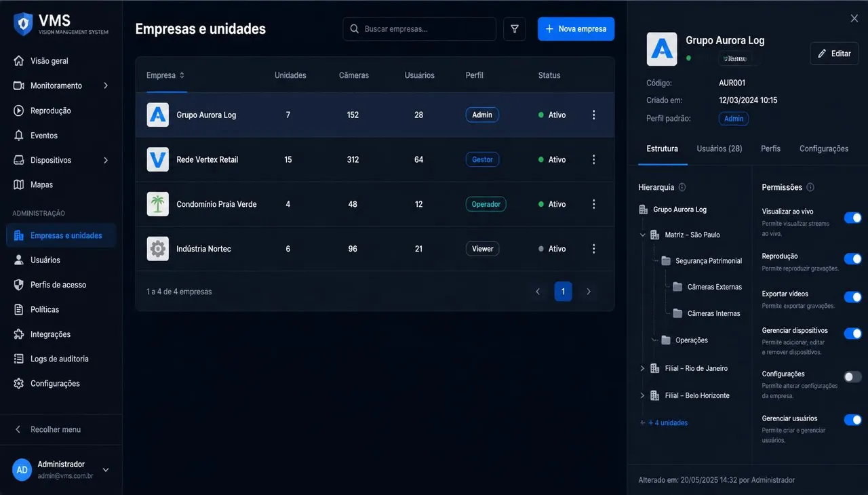Click the Indústria Nortec gear logo
The image size is (868, 495).
[158, 249]
